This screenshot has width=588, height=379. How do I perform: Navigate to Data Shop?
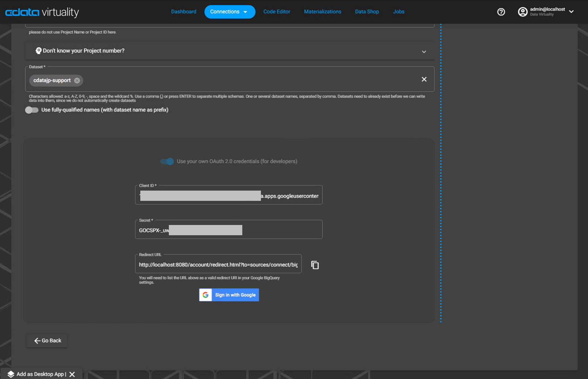[x=367, y=12]
